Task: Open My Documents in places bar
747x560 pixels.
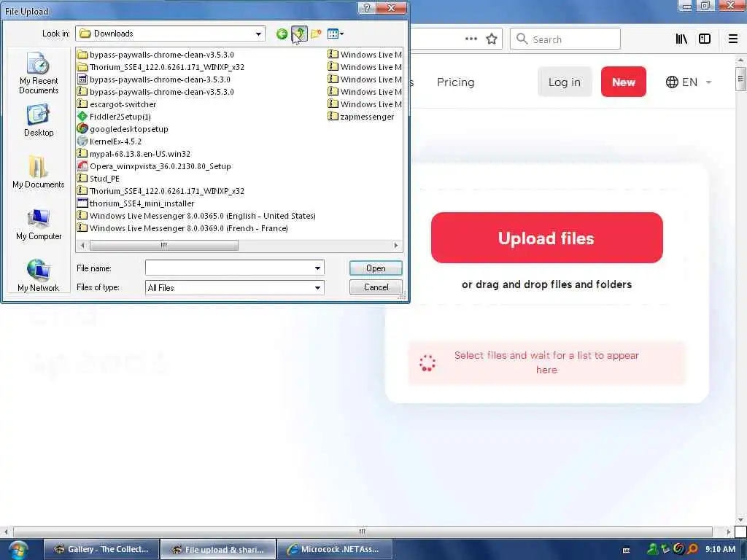Action: [39, 172]
